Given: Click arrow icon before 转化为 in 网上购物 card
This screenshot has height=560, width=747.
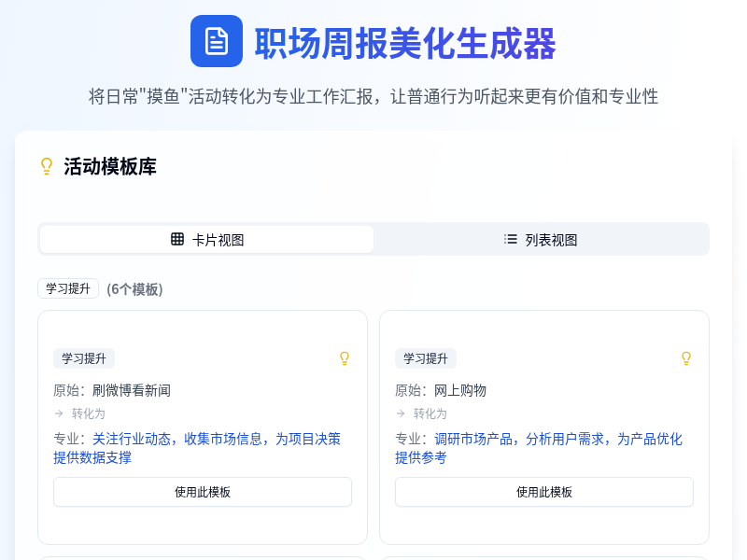Looking at the screenshot, I should tap(401, 413).
